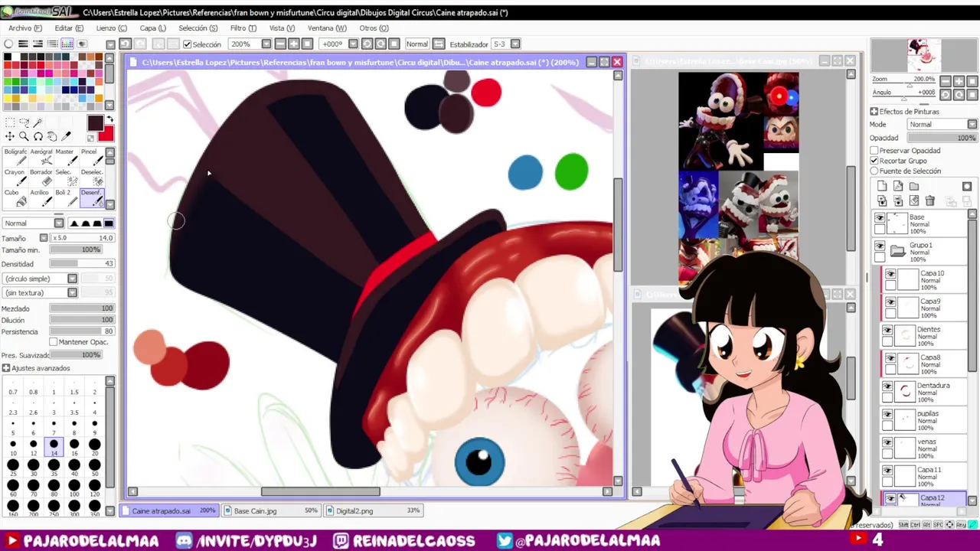The width and height of the screenshot is (980, 551).
Task: Choose the Desenf. blur brush
Action: click(92, 198)
